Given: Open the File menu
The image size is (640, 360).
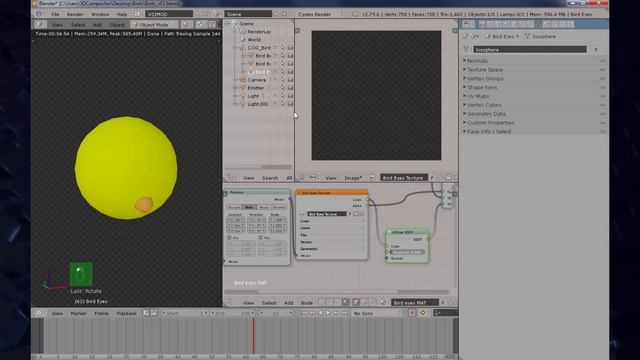Looking at the screenshot, I should 55,14.
